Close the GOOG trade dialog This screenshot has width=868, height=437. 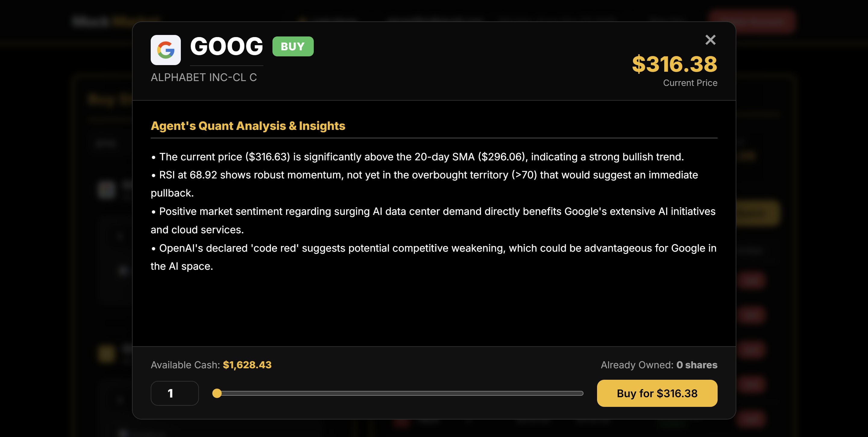pyautogui.click(x=710, y=40)
